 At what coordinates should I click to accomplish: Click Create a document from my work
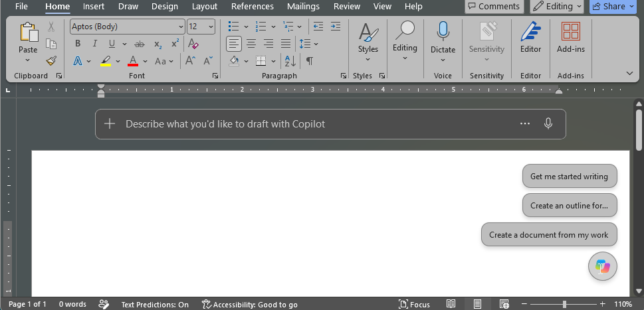[x=549, y=234]
